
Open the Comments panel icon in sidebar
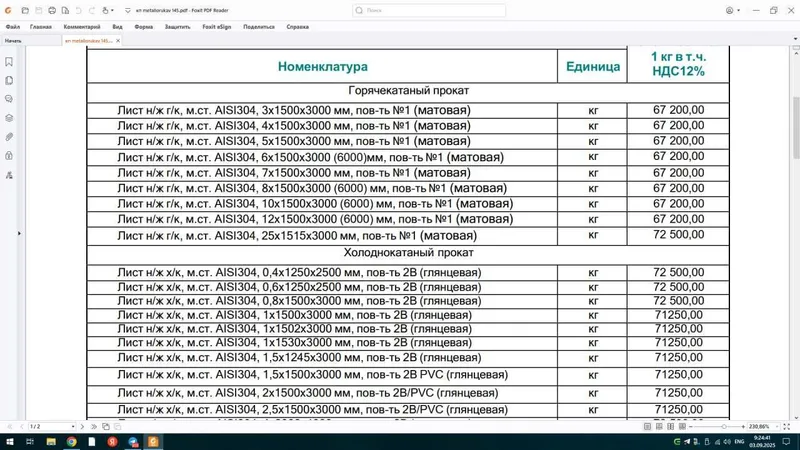9,99
